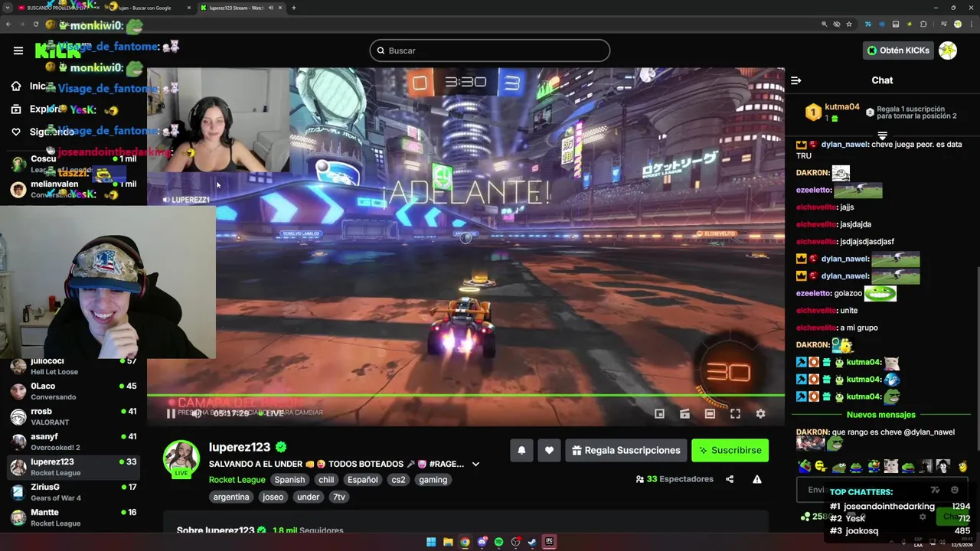The width and height of the screenshot is (980, 551).
Task: Open Steam from the taskbar
Action: click(x=532, y=542)
